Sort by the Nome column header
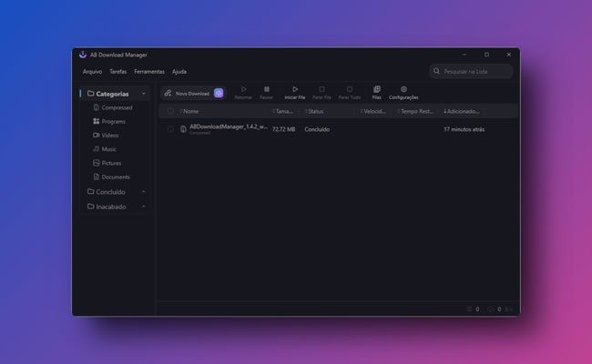This screenshot has height=364, width=592. 190,111
